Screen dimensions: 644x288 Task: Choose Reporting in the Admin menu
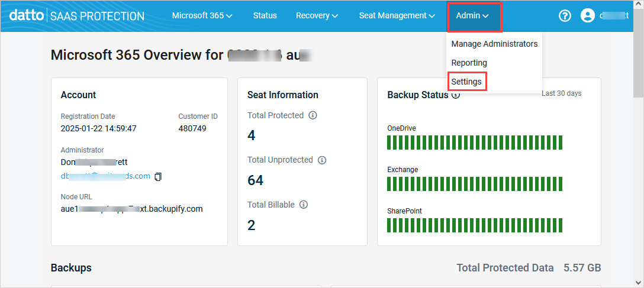(469, 63)
